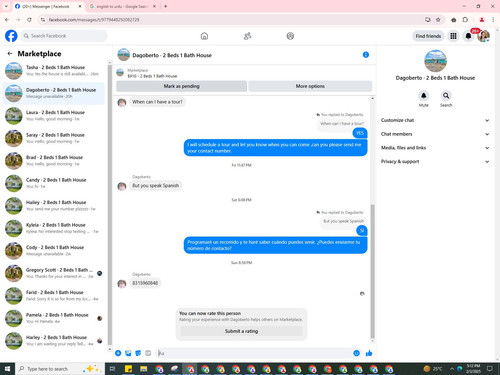Expand Privacy & support section
Viewport: 500px width, 375px height.
pos(435,161)
